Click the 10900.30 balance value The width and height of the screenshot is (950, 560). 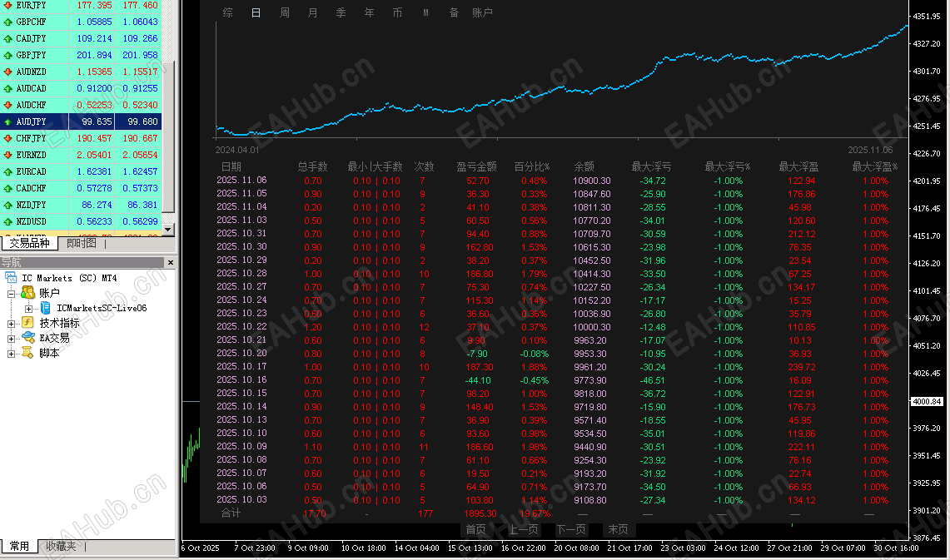pyautogui.click(x=592, y=181)
